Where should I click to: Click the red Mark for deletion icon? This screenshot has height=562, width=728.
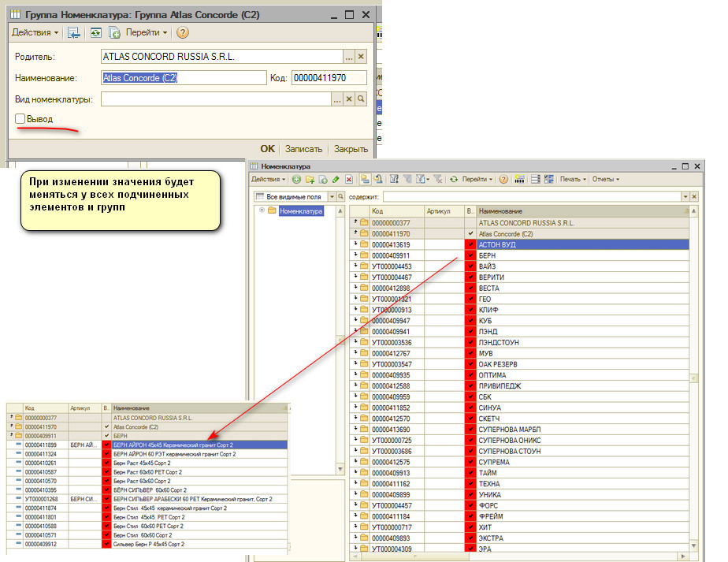tap(348, 180)
